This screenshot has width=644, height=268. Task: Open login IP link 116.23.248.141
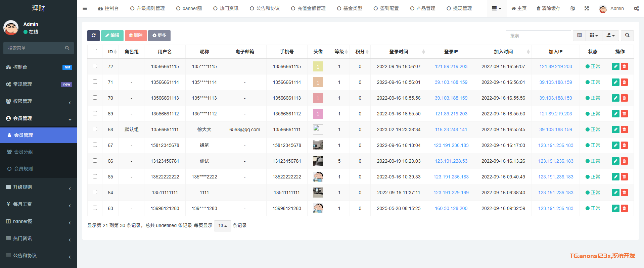(x=451, y=129)
